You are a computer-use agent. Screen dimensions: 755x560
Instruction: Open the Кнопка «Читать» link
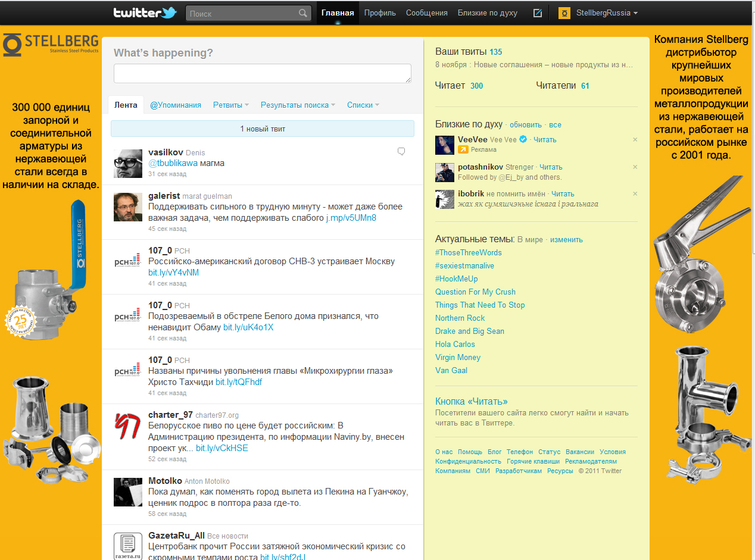click(472, 402)
